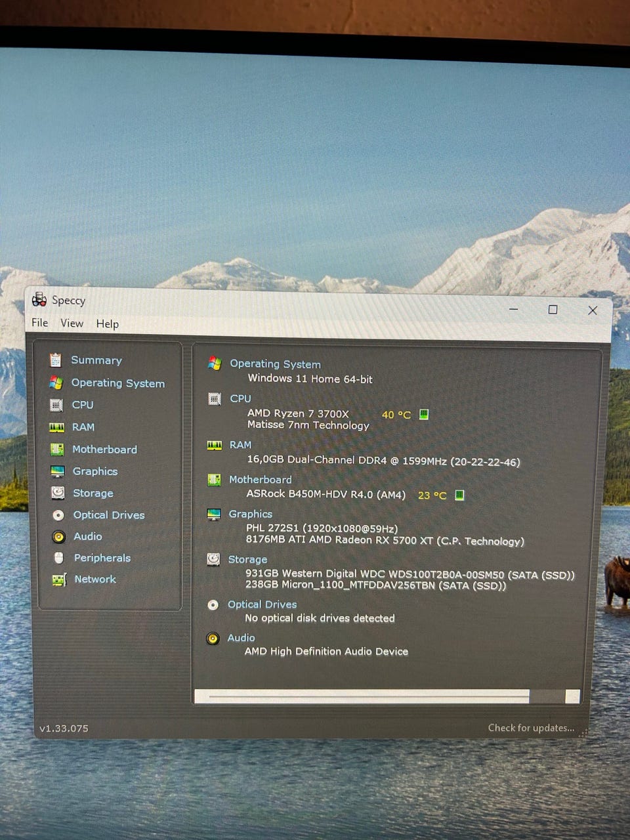Click Audio speaker icon in summary pane
The height and width of the screenshot is (840, 630).
(213, 638)
